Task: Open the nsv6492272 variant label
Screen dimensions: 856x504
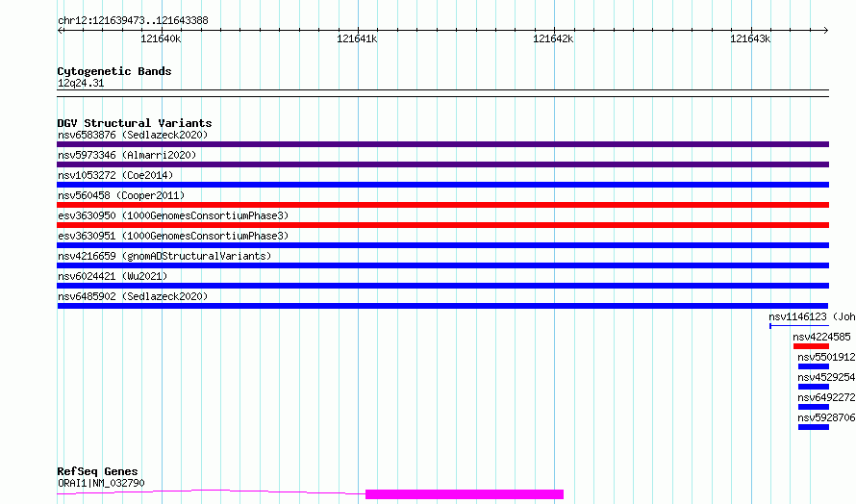Action: click(826, 397)
